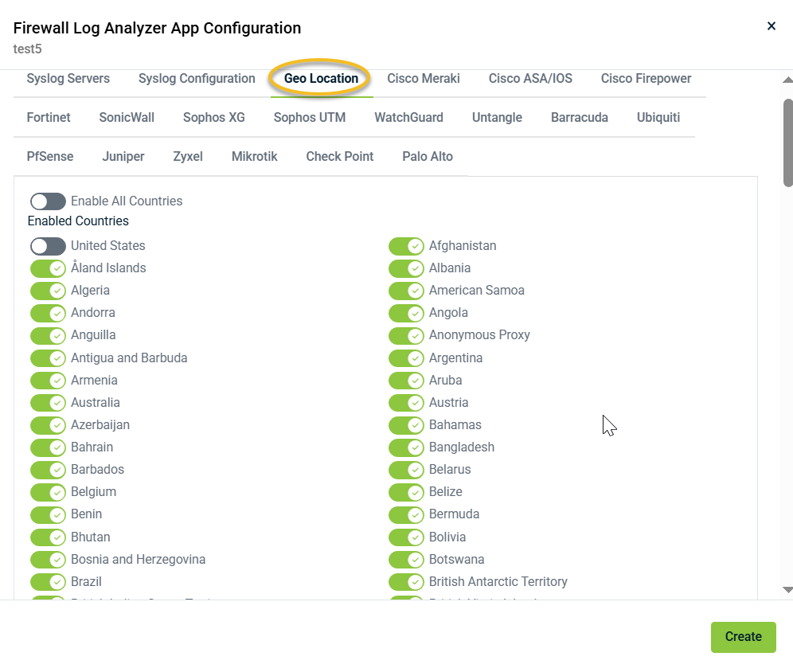Switch to the PfSense tab
The height and width of the screenshot is (672, 793).
[50, 157]
